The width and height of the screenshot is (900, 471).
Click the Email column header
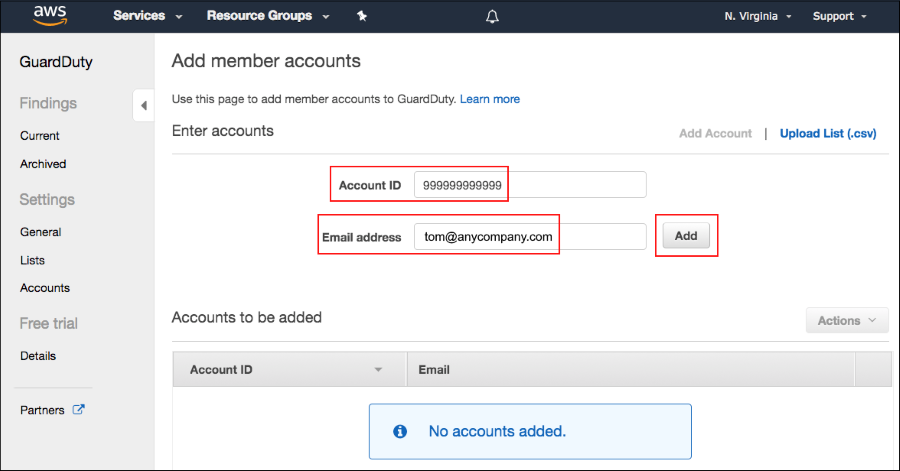point(631,370)
